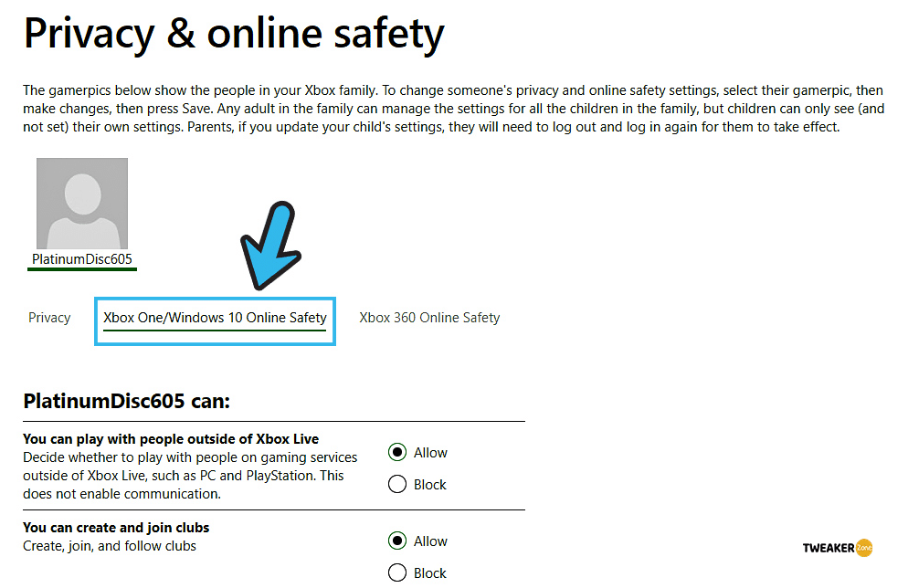Switch to the Privacy tab
Viewport: 908px width, 588px height.
[x=49, y=318]
